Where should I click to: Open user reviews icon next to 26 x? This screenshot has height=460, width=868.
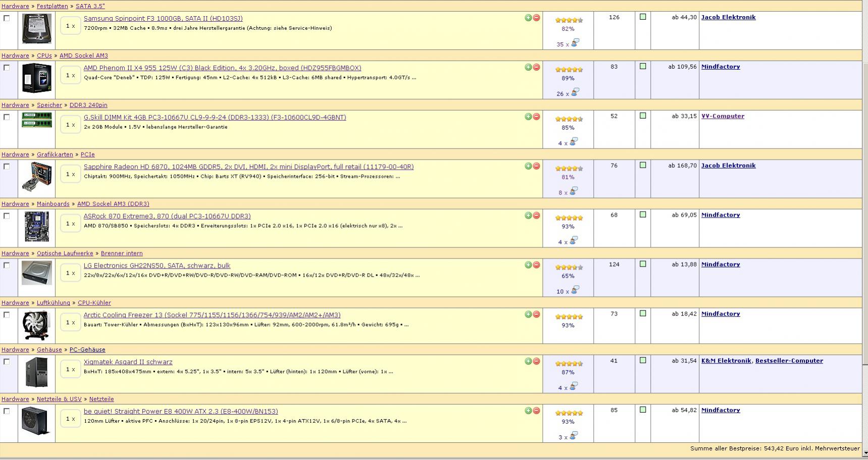point(575,92)
